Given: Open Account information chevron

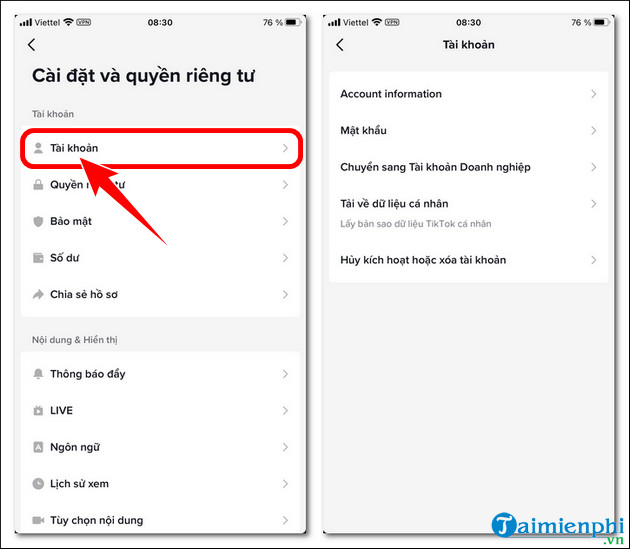Looking at the screenshot, I should tap(594, 94).
